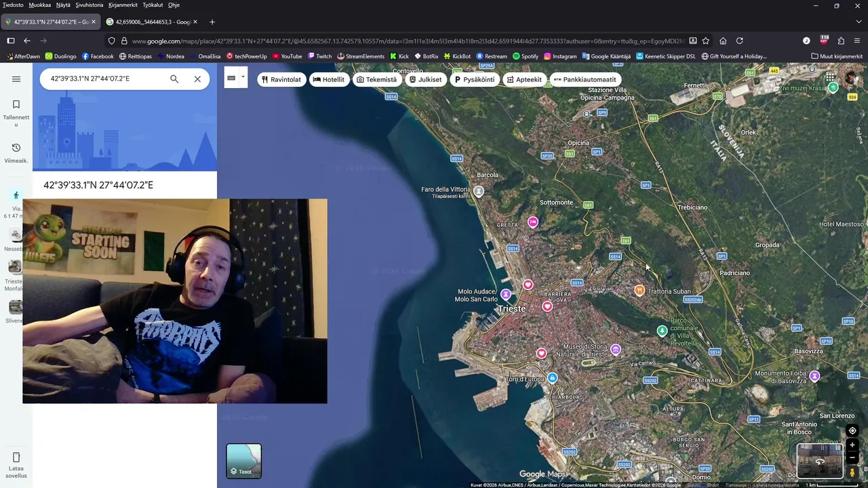The height and width of the screenshot is (488, 868).
Task: Zoom out with the minus button
Action: pos(852,457)
